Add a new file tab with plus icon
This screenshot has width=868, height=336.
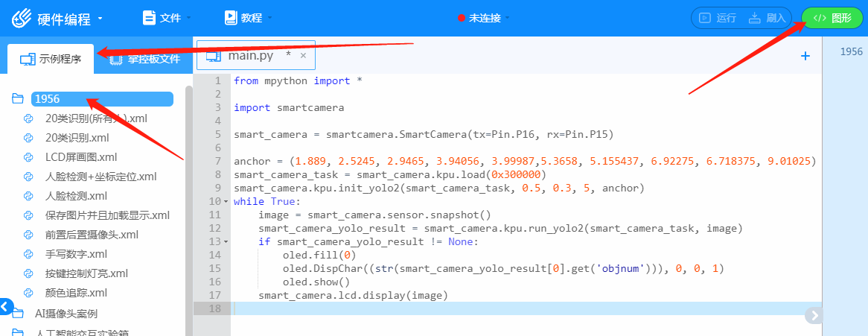coord(805,56)
